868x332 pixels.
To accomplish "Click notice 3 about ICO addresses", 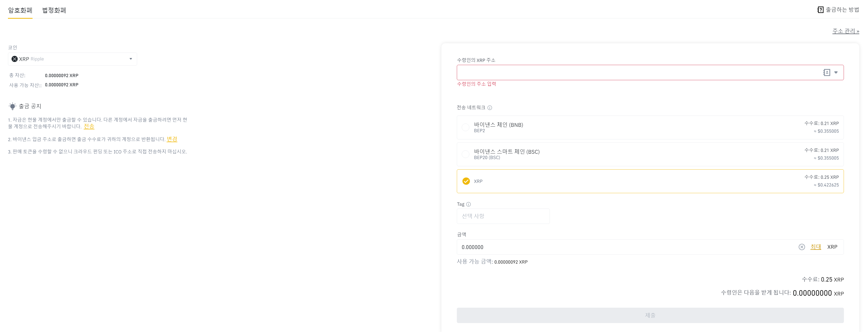I will 97,151.
